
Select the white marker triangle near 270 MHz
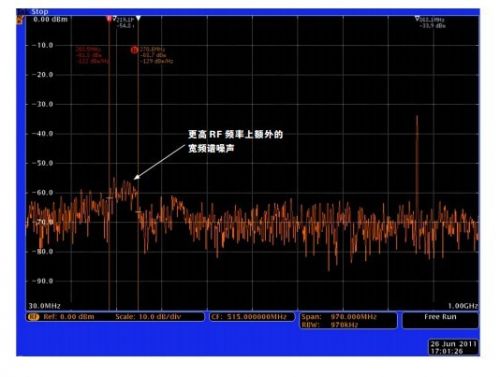pos(138,18)
